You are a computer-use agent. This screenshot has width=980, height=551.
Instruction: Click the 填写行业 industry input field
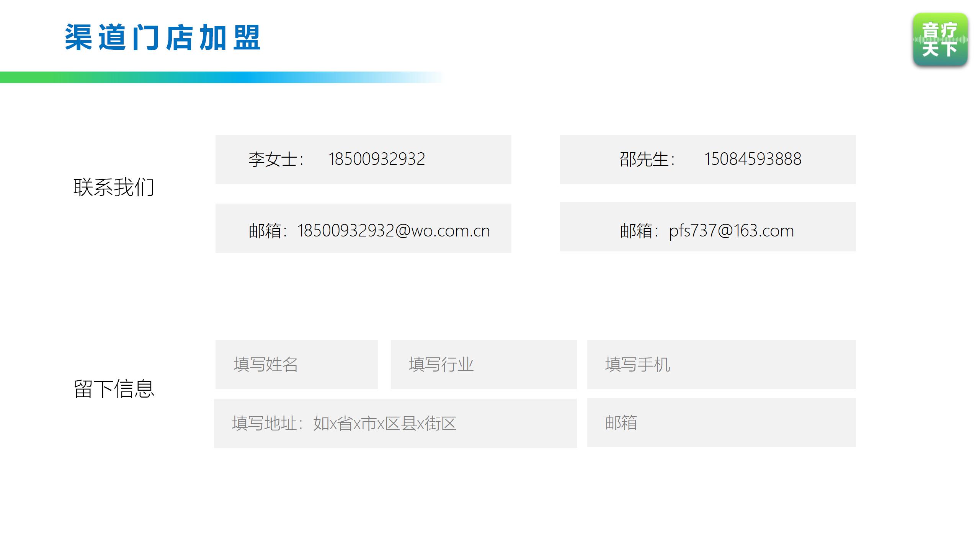point(483,364)
